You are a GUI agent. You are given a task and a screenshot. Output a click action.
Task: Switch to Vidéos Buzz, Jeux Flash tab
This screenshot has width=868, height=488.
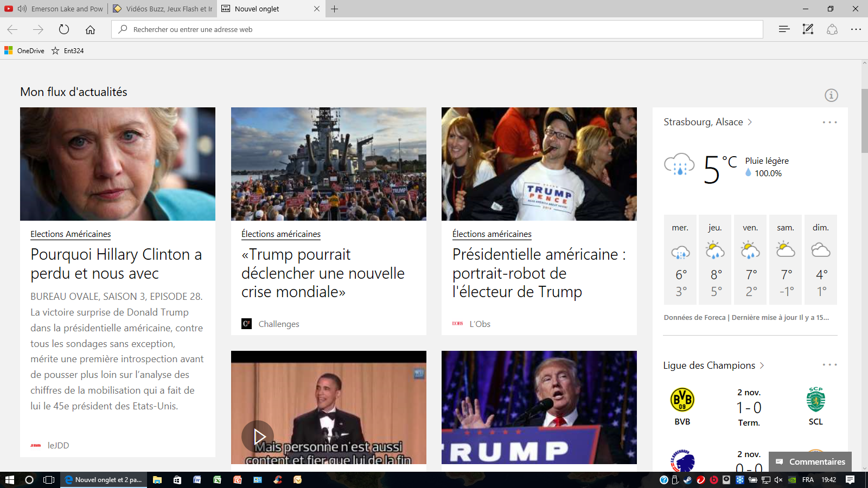pyautogui.click(x=163, y=9)
